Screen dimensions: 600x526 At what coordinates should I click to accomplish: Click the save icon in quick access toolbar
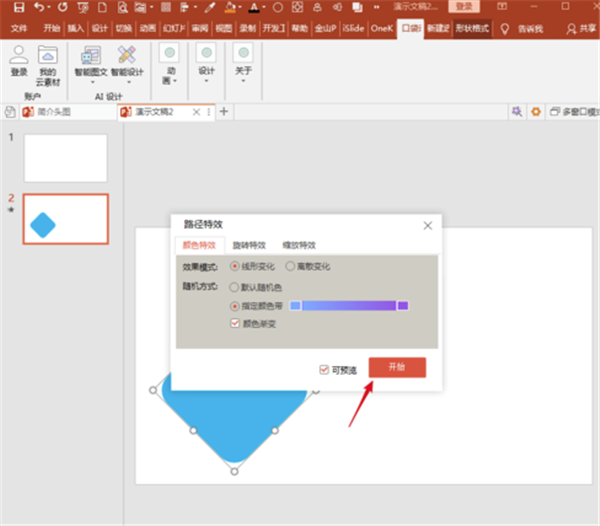[17, 8]
